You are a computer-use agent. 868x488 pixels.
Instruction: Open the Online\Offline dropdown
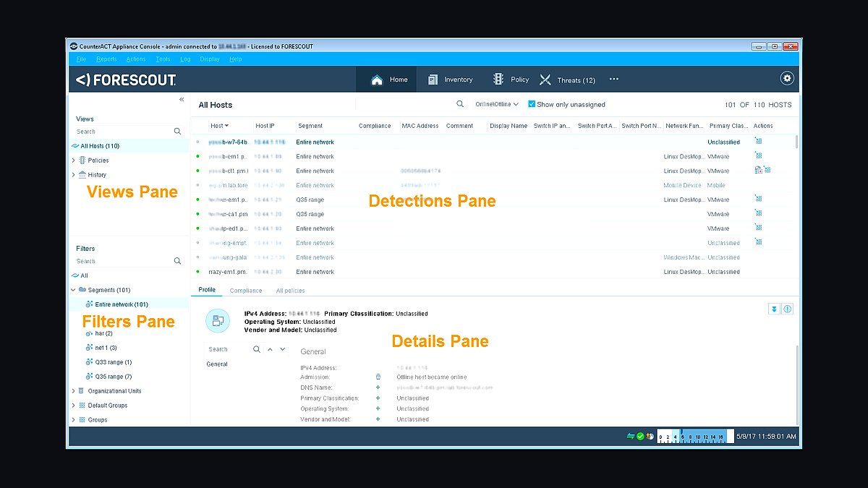(x=497, y=105)
